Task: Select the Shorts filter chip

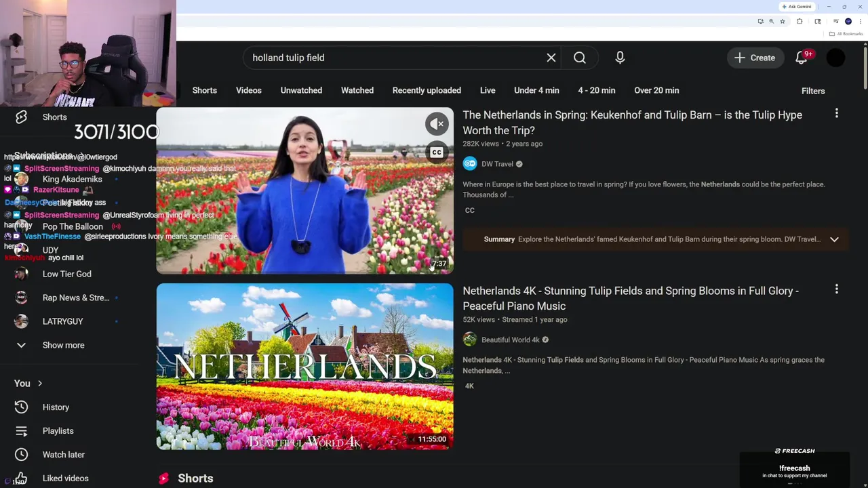Action: tap(205, 90)
